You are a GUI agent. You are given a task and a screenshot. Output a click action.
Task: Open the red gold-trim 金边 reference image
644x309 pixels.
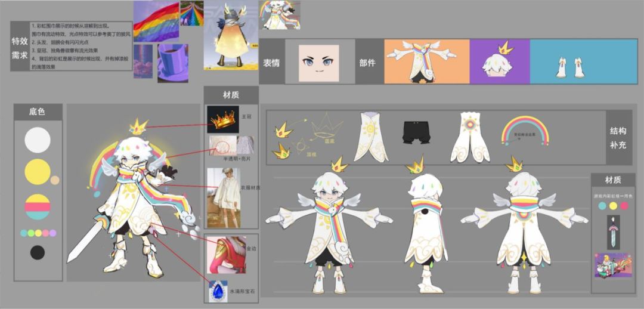[227, 255]
